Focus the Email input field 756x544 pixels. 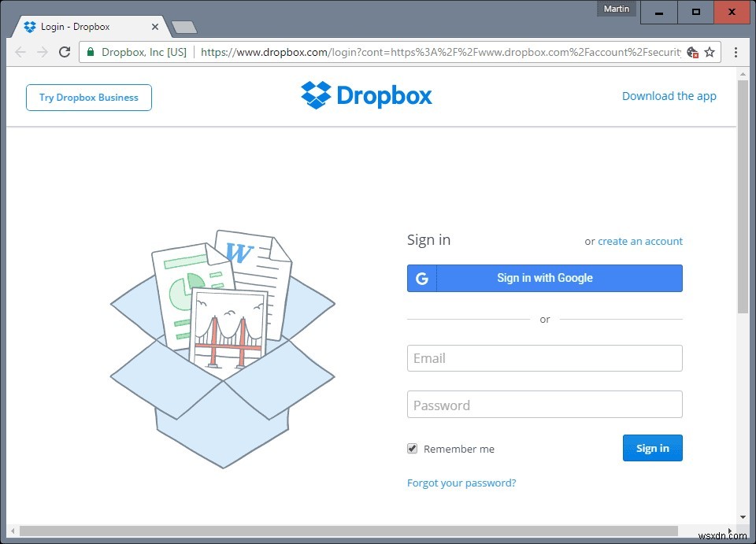tap(545, 358)
